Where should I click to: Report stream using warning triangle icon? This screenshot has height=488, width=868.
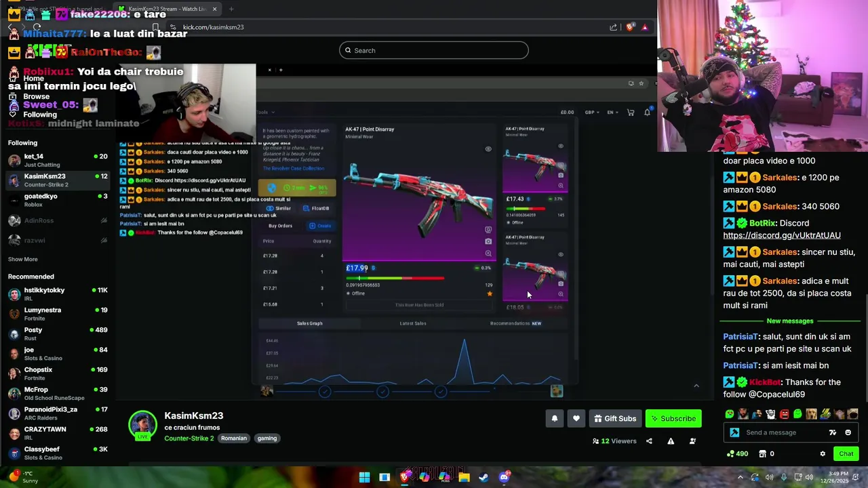point(671,441)
